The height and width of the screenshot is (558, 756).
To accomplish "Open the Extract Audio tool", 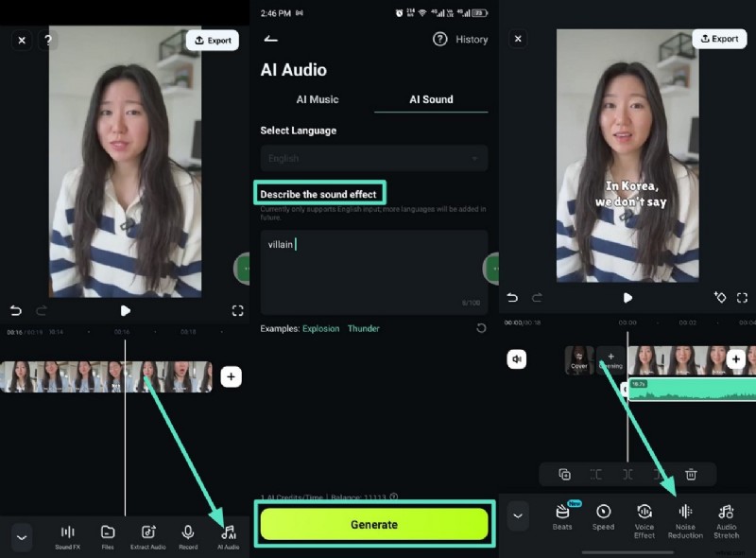I will (x=147, y=534).
